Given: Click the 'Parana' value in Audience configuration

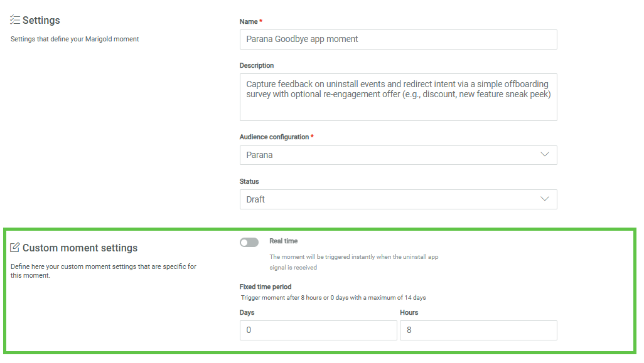Looking at the screenshot, I should (x=260, y=155).
